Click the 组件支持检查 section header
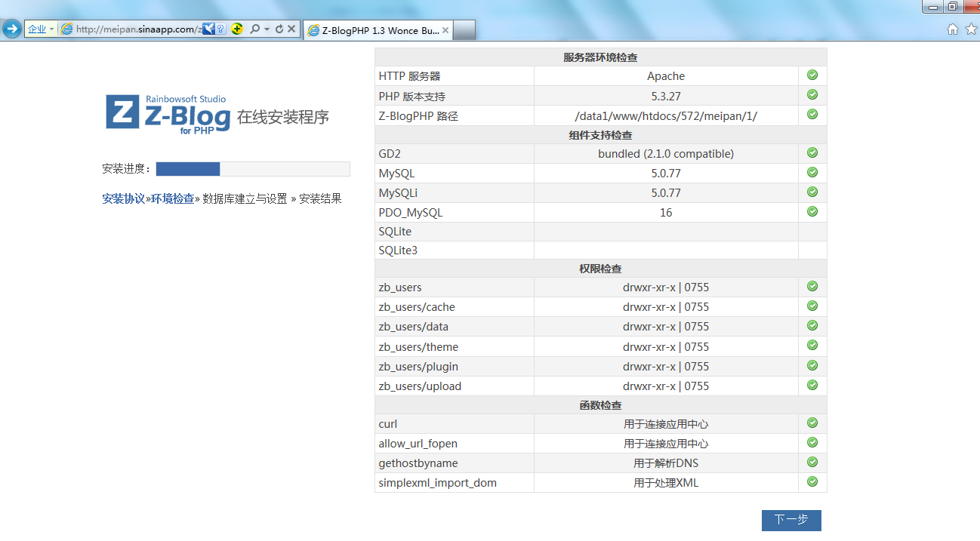Screen dimensions: 980x541 click(601, 135)
